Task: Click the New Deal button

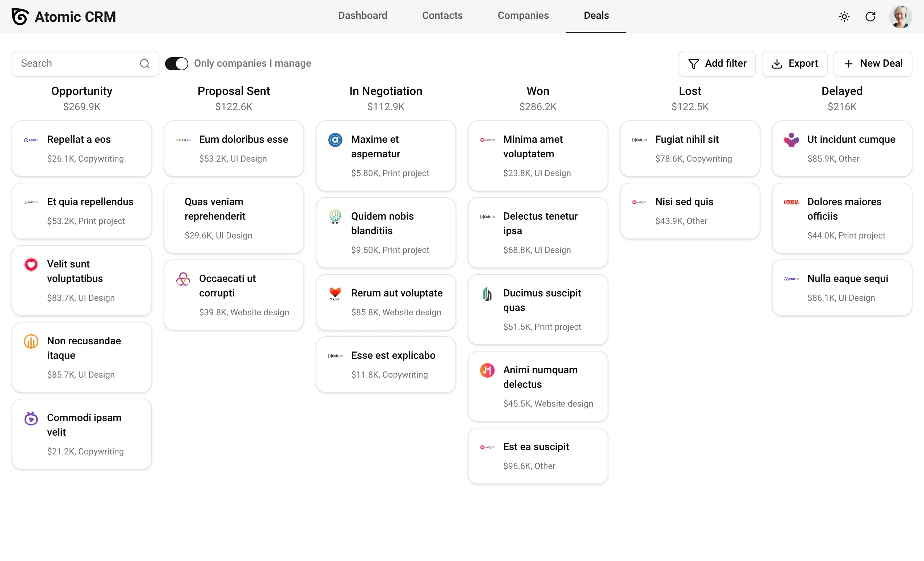Action: coord(872,63)
